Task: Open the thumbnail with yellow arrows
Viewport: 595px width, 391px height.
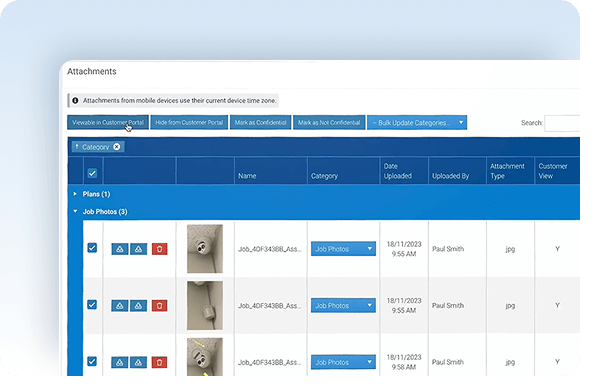Action: pyautogui.click(x=205, y=357)
